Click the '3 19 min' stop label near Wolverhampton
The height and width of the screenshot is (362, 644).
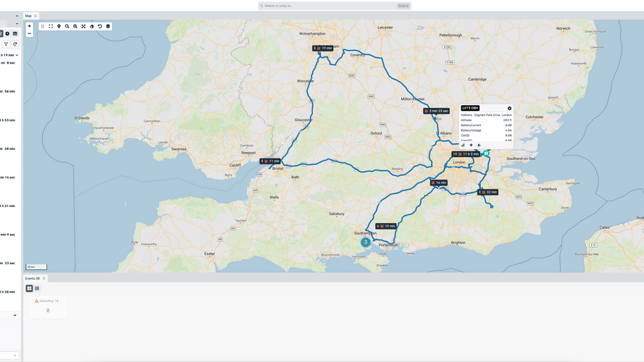(x=323, y=49)
